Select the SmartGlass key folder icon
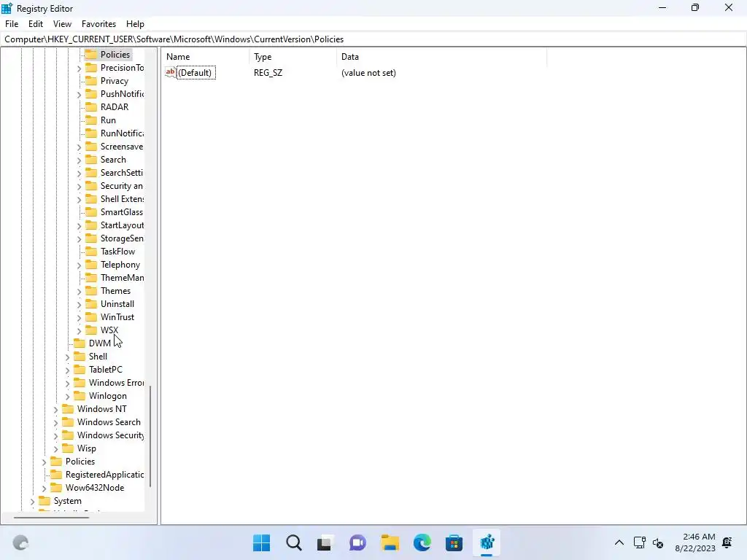Screen dimensions: 747x560 [91, 212]
